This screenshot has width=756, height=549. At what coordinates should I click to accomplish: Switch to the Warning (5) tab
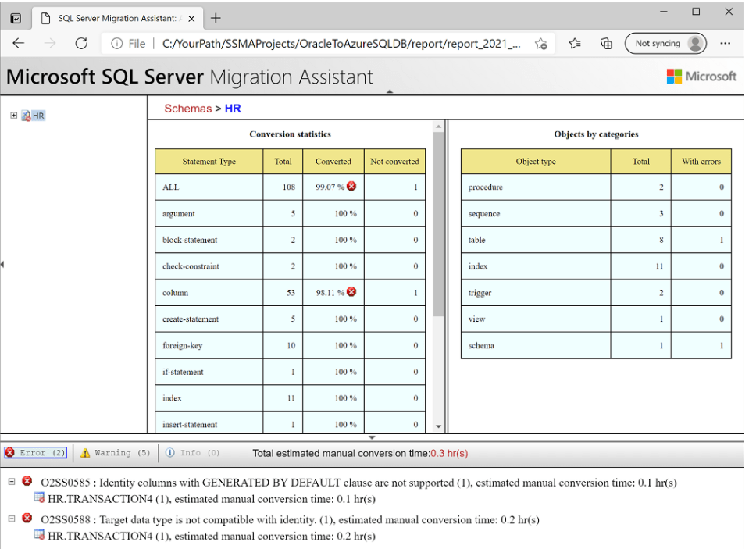pos(116,453)
